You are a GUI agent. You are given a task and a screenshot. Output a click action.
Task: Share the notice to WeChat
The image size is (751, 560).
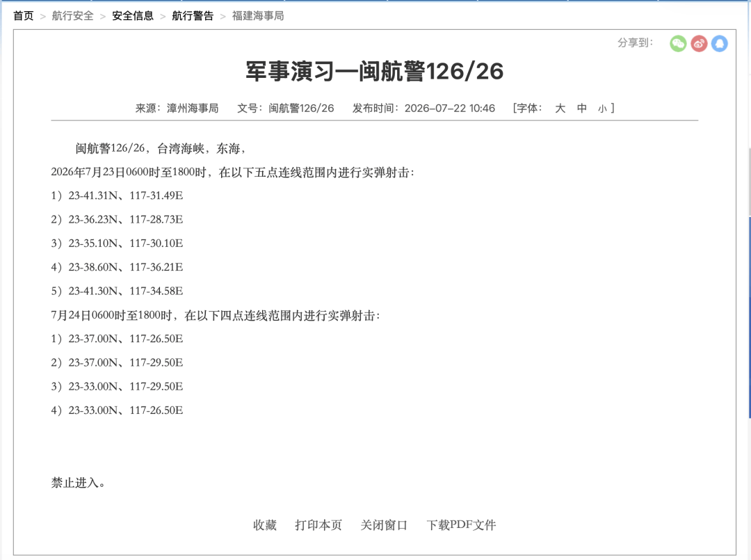point(678,44)
